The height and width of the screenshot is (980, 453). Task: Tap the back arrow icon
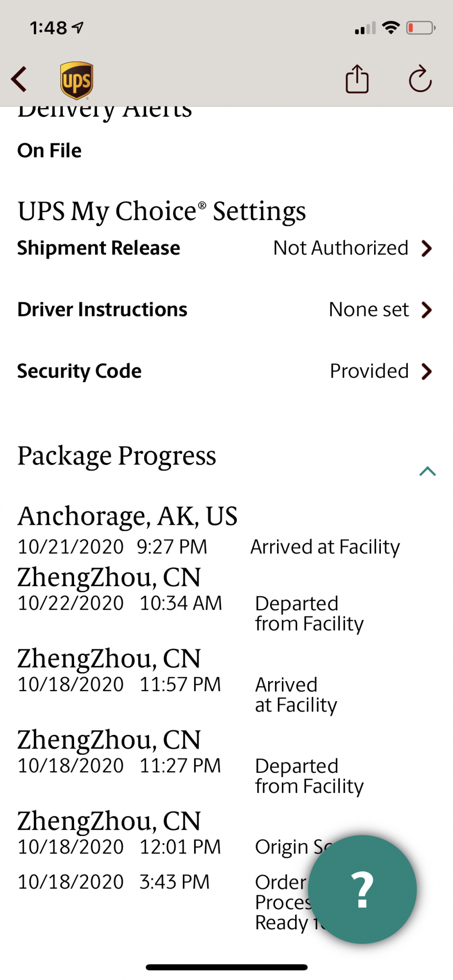(x=19, y=79)
